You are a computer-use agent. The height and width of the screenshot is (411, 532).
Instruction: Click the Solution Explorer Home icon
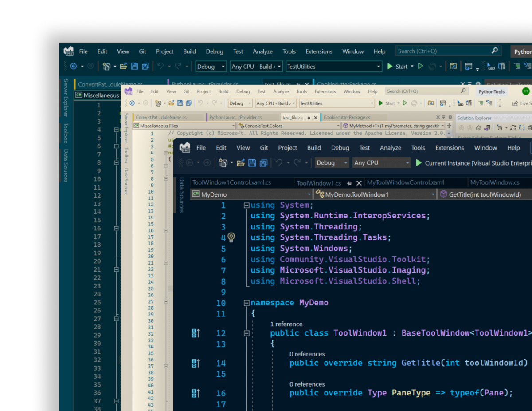[x=479, y=127]
